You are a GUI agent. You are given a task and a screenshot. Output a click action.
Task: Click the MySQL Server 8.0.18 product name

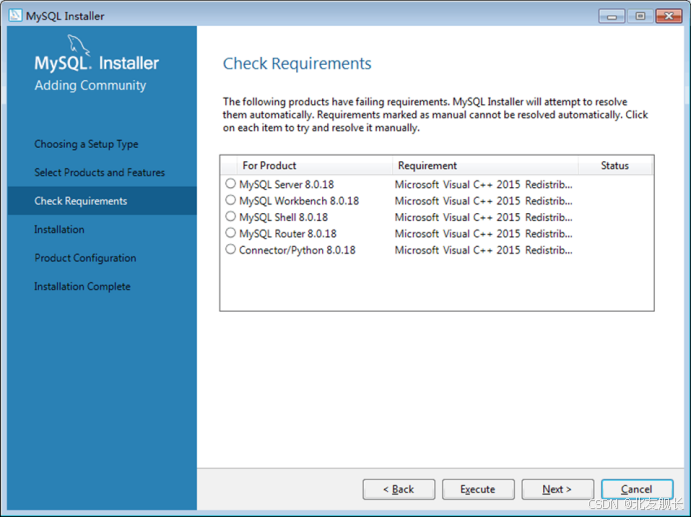(286, 184)
